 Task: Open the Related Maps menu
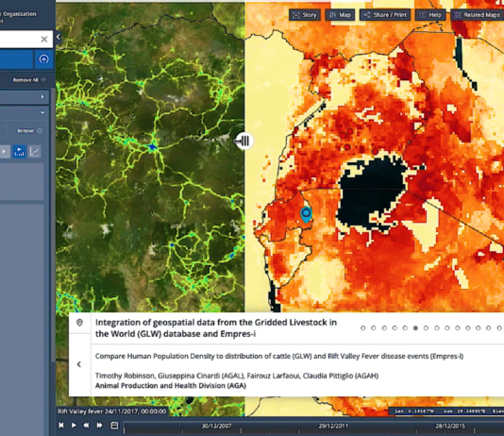(478, 15)
